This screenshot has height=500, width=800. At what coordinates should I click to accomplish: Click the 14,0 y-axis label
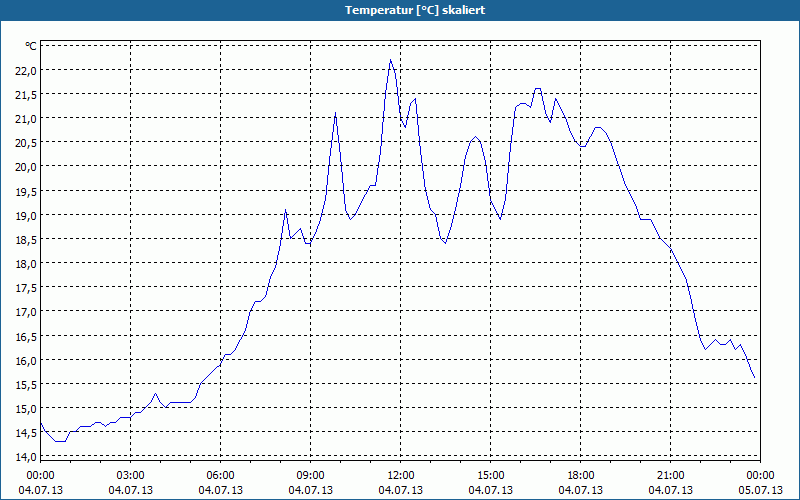coord(26,457)
